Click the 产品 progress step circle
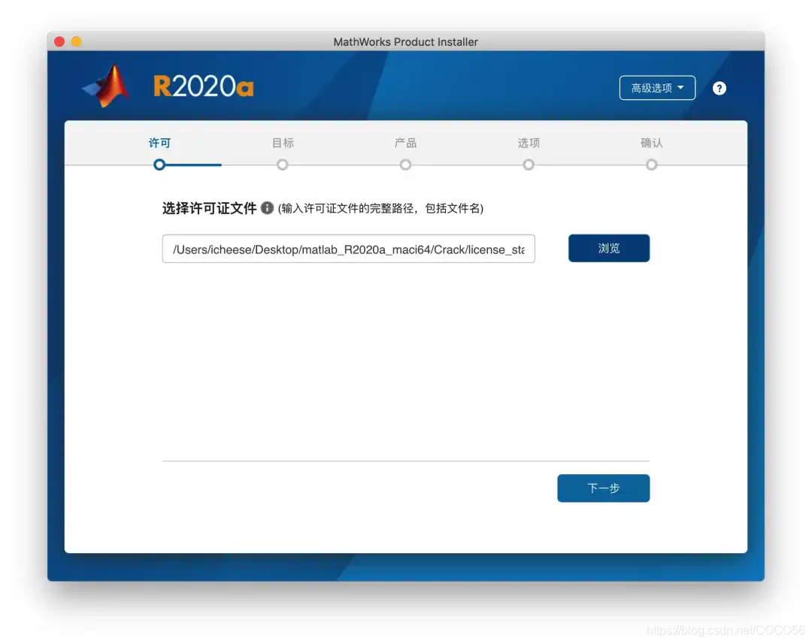This screenshot has height=644, width=812. pos(405,165)
